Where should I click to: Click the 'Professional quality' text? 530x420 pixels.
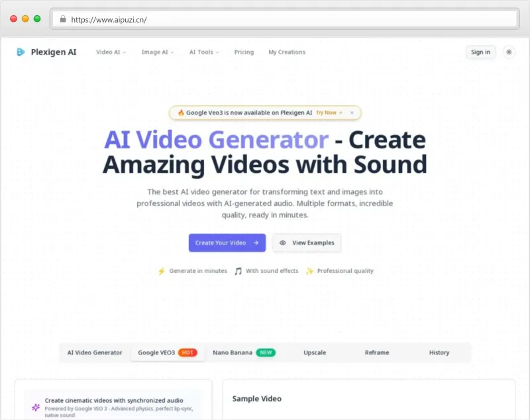point(345,271)
